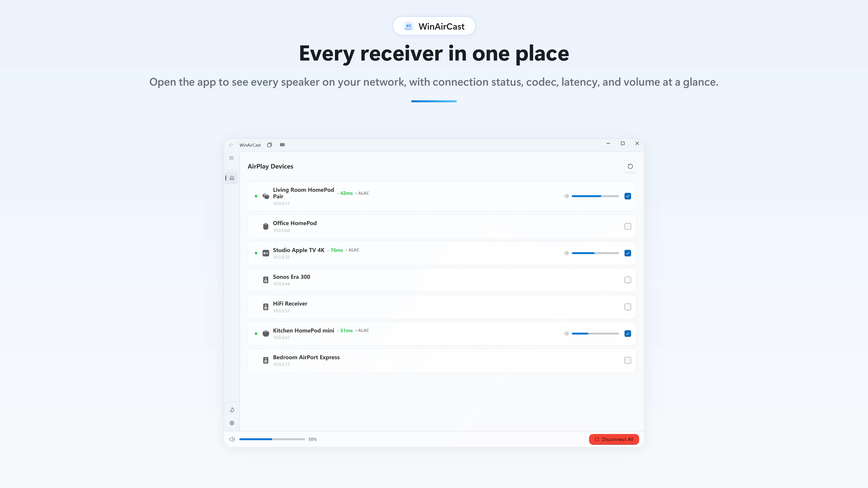Click the 10.0.0.44 IP address
Screen dimensions: 868x488
281,284
